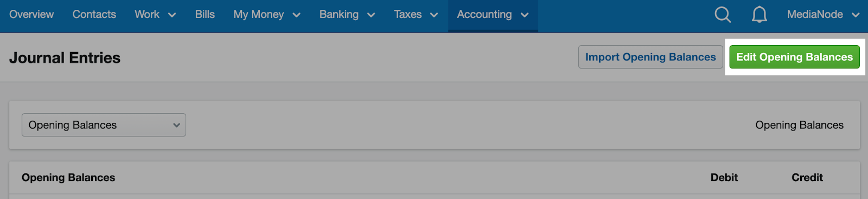Expand the Banking menu chevron
The height and width of the screenshot is (199, 868).
(371, 15)
